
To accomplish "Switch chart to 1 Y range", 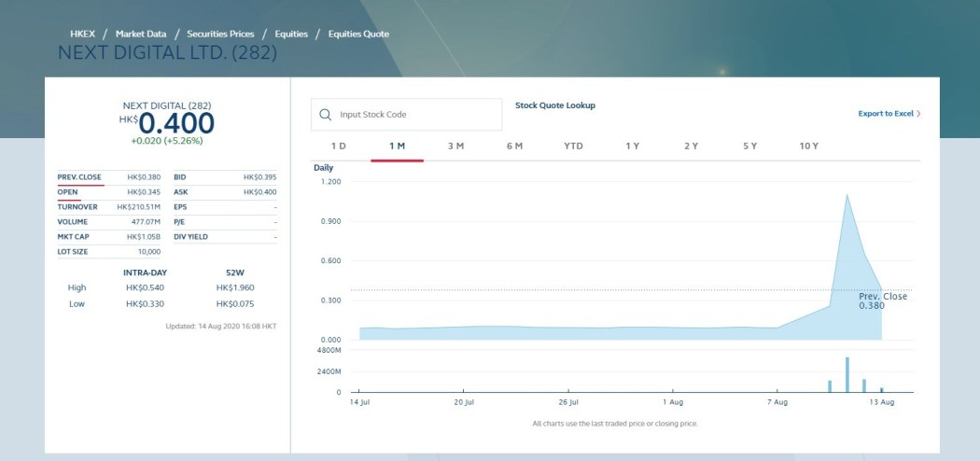I will (633, 146).
